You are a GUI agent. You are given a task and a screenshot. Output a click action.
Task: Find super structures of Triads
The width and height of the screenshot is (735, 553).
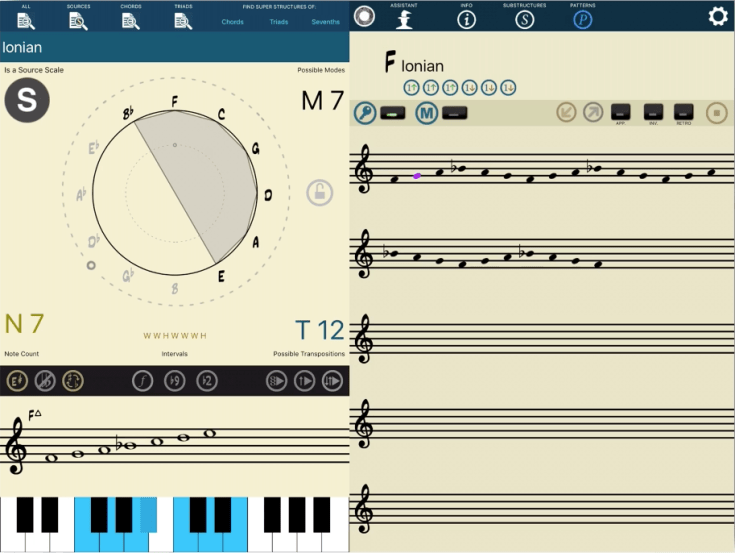[279, 21]
